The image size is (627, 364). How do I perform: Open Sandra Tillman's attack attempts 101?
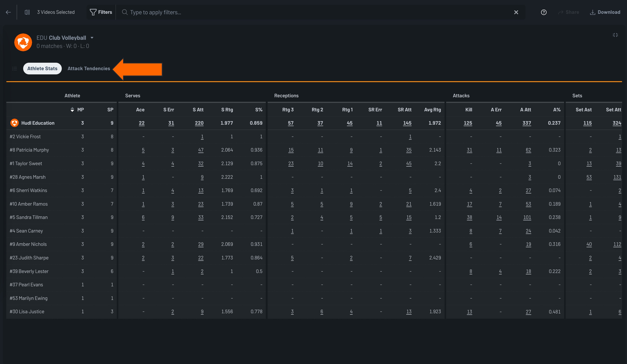point(527,218)
